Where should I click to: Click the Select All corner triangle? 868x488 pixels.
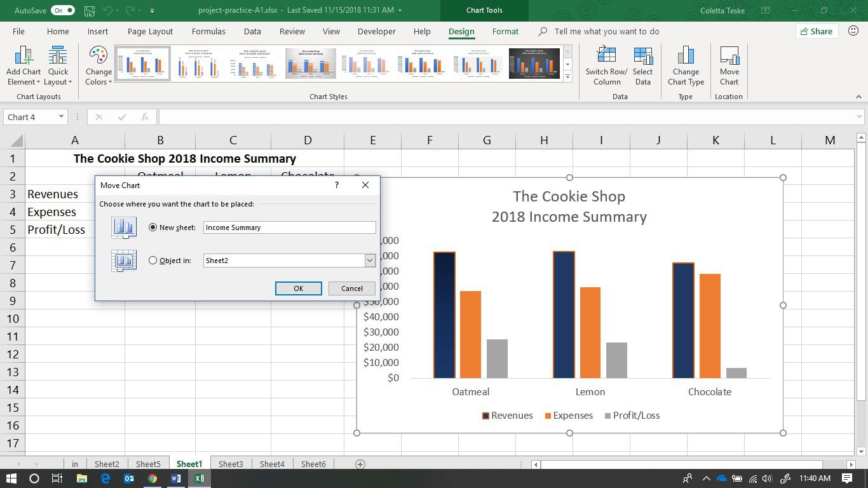click(16, 140)
